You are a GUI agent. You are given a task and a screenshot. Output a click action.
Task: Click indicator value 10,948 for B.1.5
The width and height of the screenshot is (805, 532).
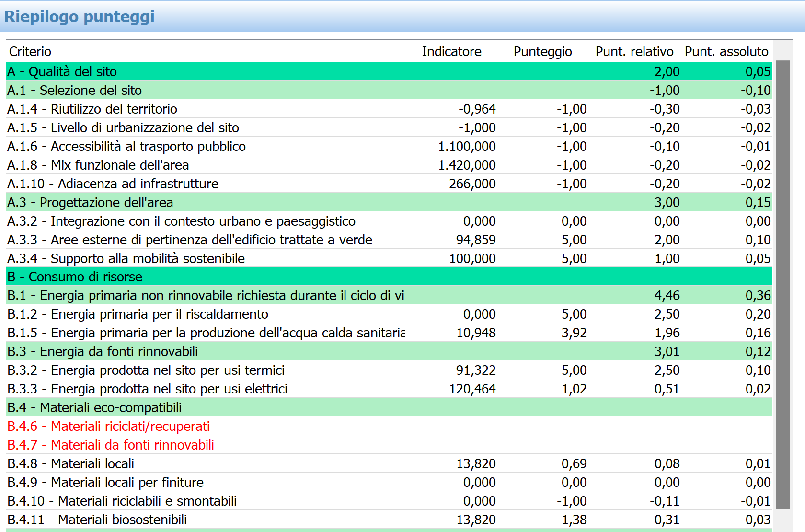[x=476, y=333]
